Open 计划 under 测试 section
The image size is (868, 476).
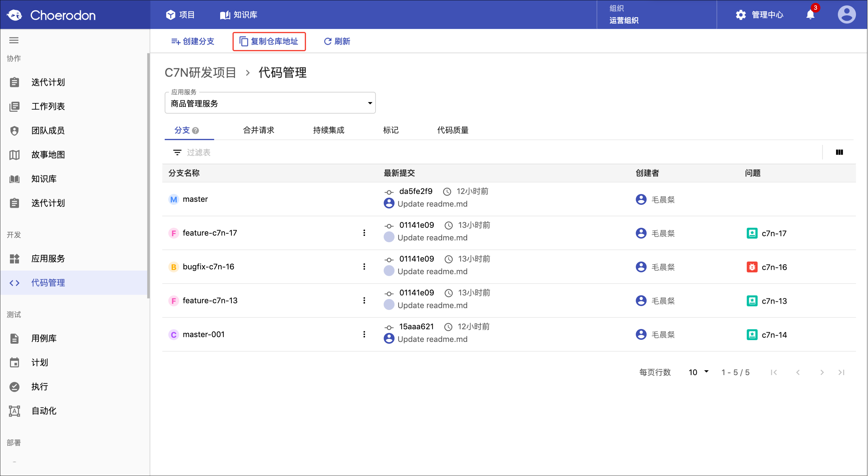(x=73, y=362)
